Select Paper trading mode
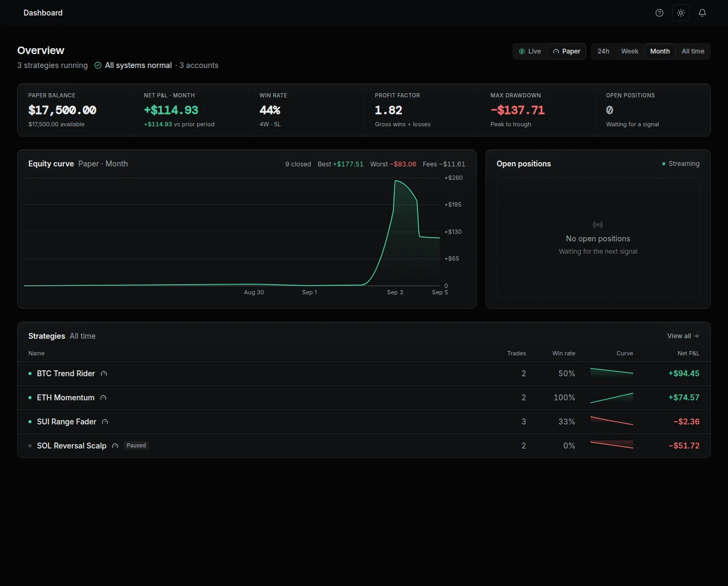 pos(566,51)
